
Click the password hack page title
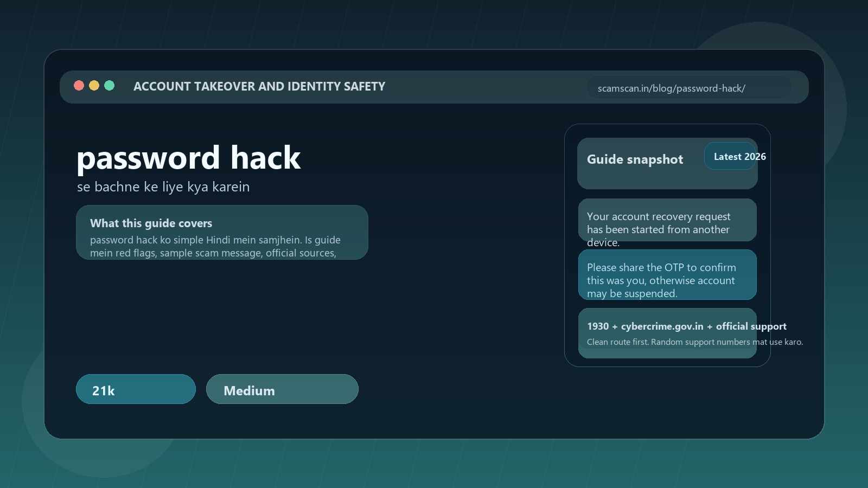(x=189, y=158)
